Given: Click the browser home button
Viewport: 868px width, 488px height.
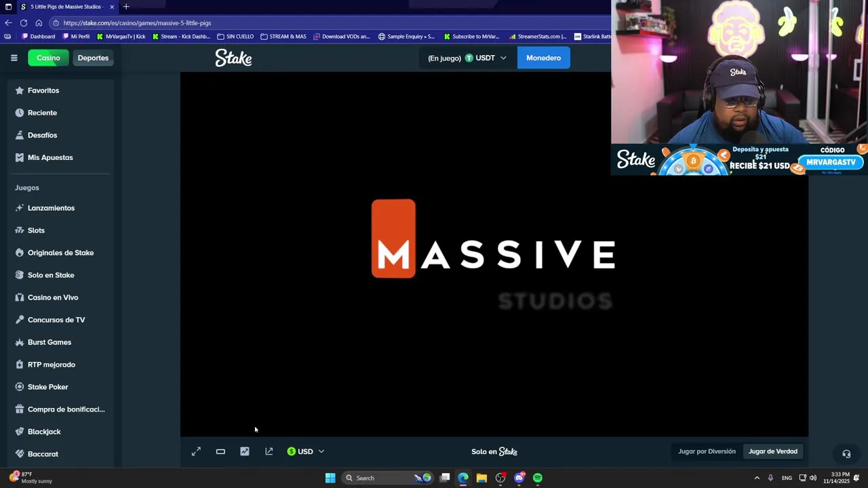Looking at the screenshot, I should (39, 22).
